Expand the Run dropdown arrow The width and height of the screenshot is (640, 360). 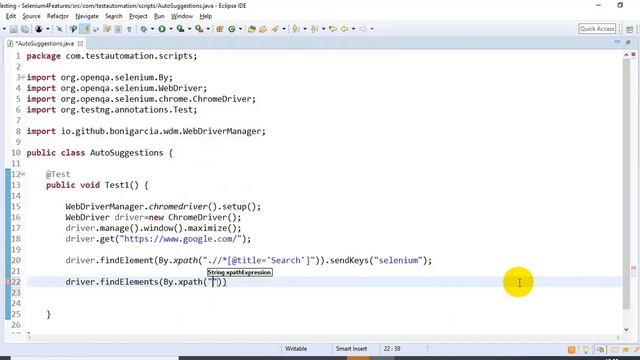click(x=171, y=29)
